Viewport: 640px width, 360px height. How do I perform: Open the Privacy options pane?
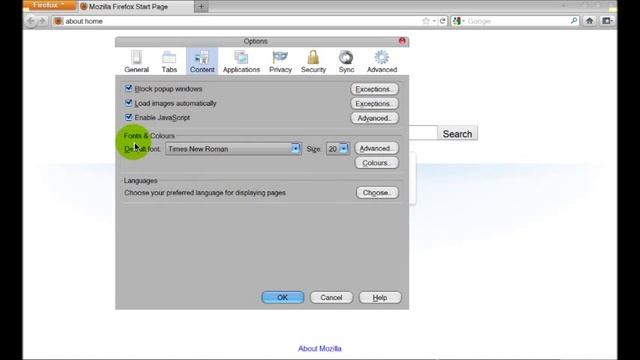click(x=280, y=62)
